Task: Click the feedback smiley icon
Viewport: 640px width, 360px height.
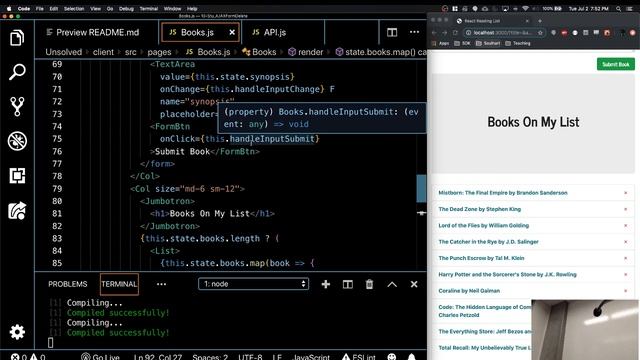Action: [x=392, y=356]
